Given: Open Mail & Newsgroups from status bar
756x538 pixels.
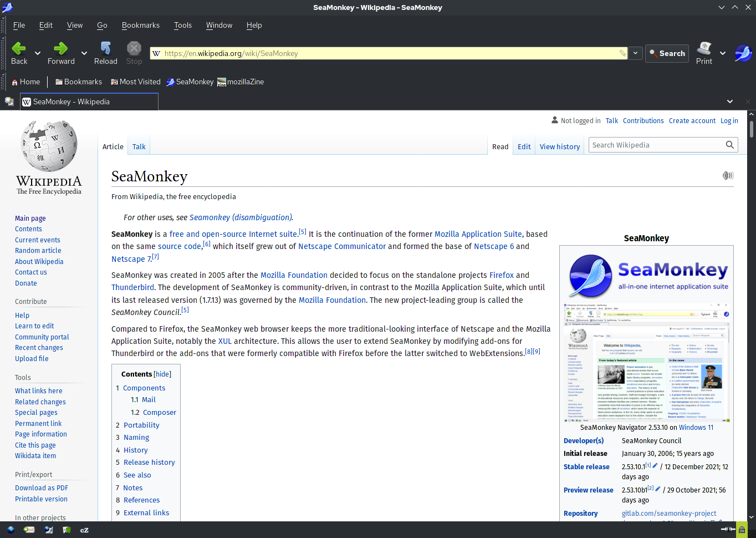Looking at the screenshot, I should tap(29, 530).
